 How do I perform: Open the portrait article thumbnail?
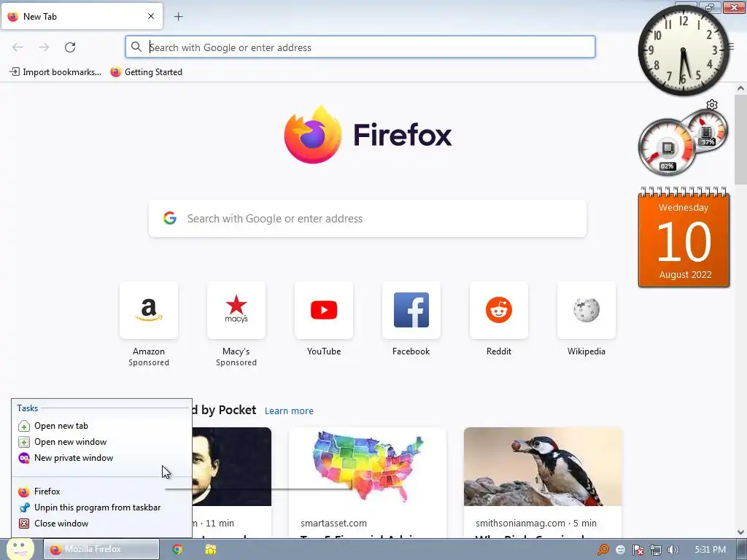pyautogui.click(x=232, y=467)
